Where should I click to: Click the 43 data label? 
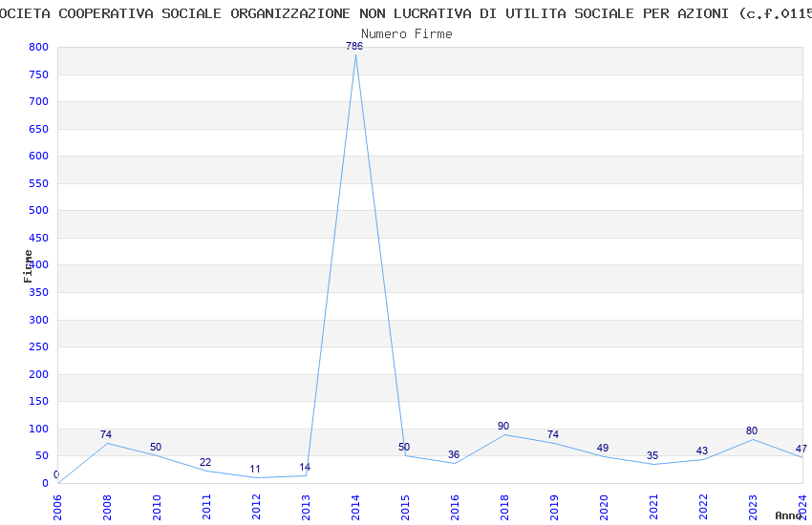tap(702, 451)
